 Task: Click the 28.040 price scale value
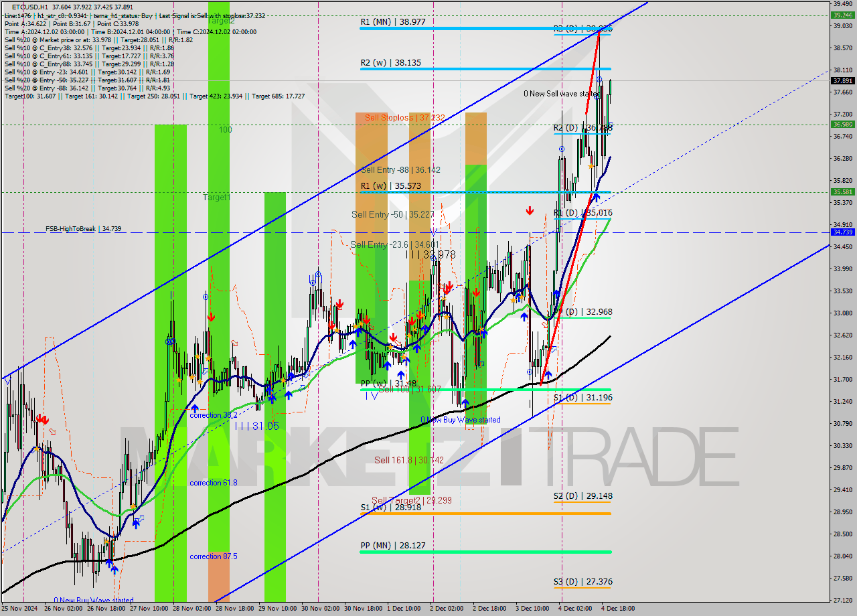[842, 556]
